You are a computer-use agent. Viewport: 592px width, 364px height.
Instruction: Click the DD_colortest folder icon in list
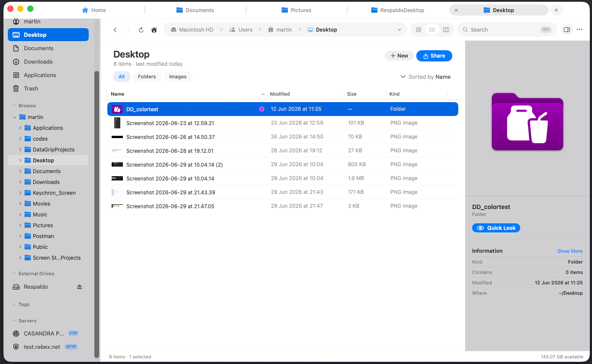[117, 109]
